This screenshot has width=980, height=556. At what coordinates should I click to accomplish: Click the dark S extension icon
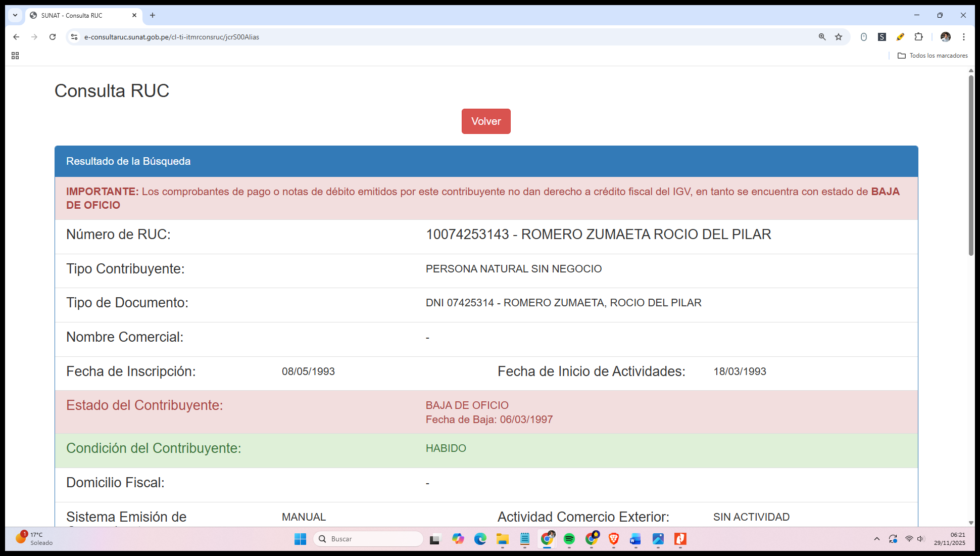882,37
